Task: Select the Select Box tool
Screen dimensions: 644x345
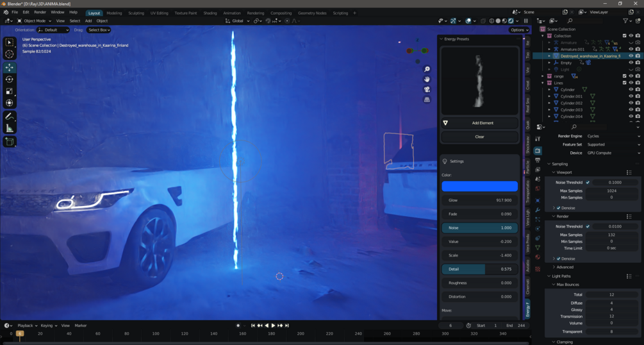Action: click(x=10, y=42)
